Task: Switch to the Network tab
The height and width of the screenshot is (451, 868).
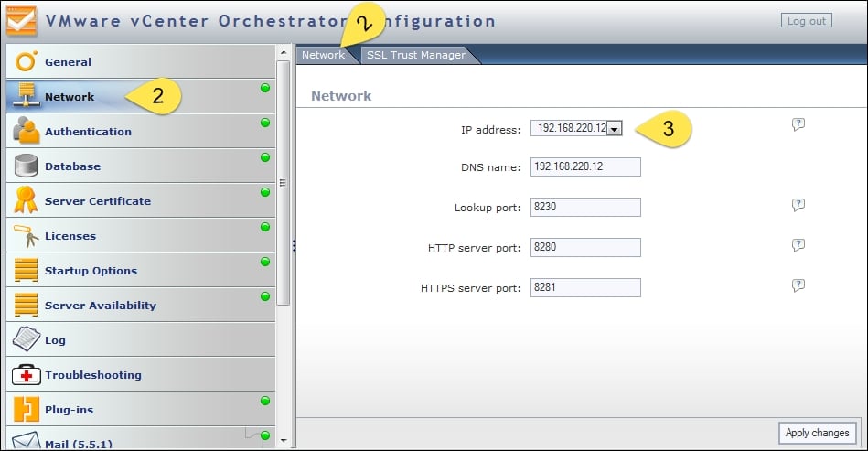Action: 323,55
